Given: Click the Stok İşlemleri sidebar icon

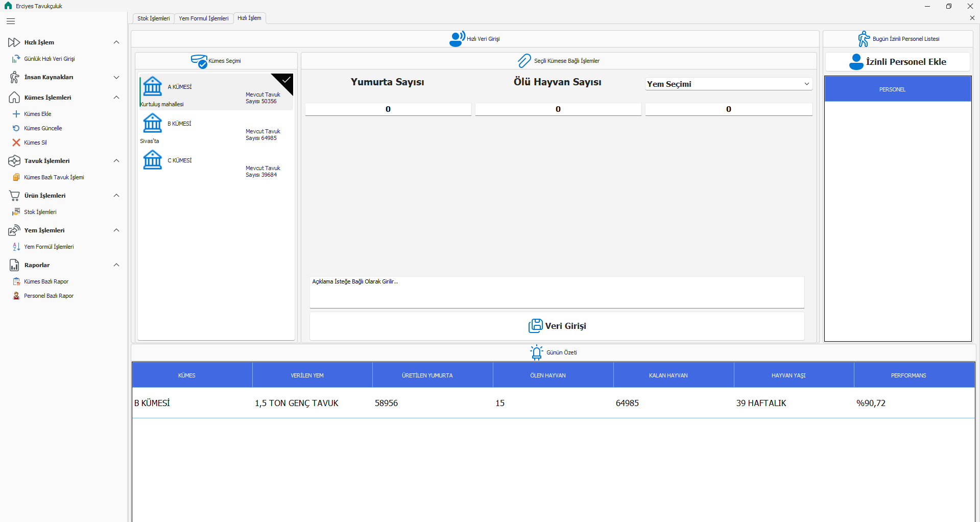Looking at the screenshot, I should [x=16, y=212].
